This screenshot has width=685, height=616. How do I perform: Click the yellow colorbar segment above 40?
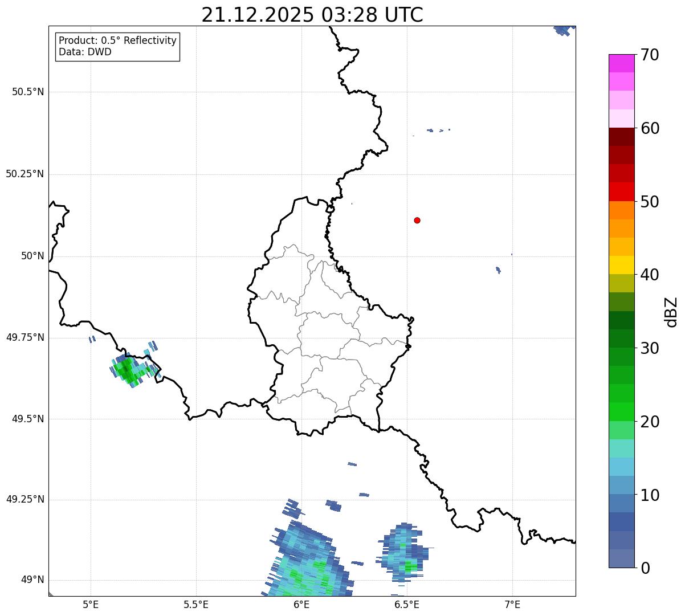click(x=621, y=265)
